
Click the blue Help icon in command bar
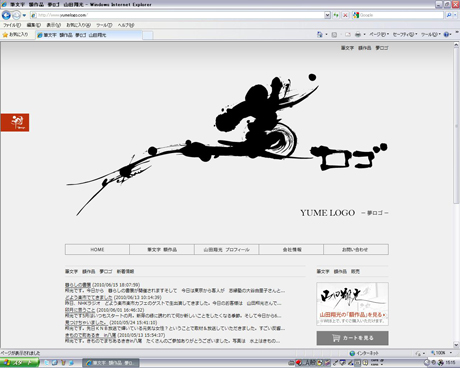447,34
